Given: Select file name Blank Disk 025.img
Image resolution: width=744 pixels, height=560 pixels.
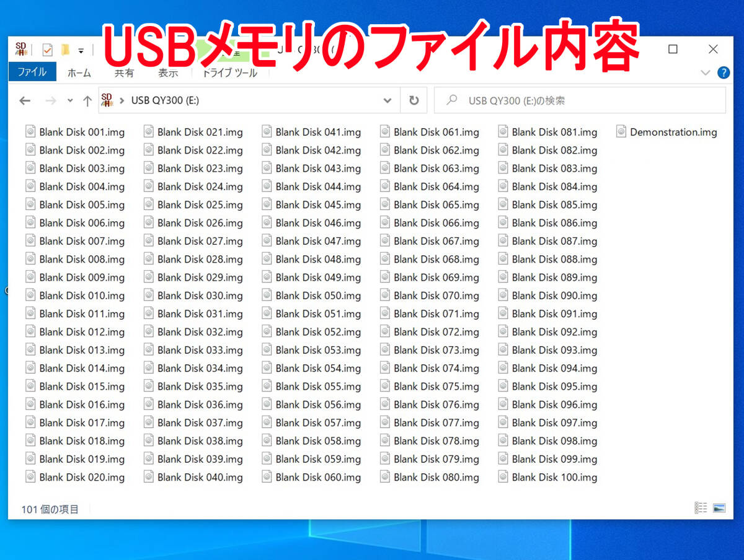Looking at the screenshot, I should (200, 204).
